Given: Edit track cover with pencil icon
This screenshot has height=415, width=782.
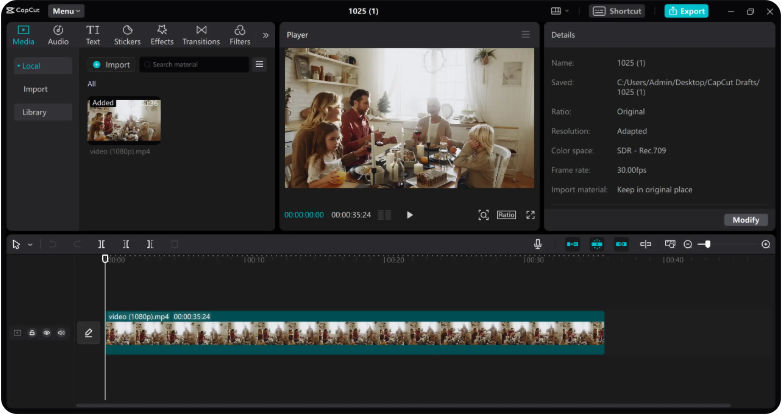Looking at the screenshot, I should tap(88, 333).
